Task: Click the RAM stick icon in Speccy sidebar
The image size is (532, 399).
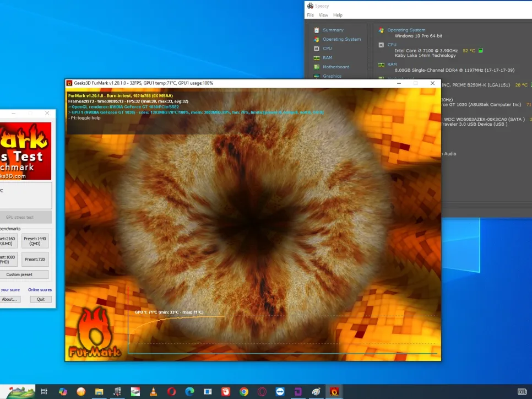Action: (317, 58)
